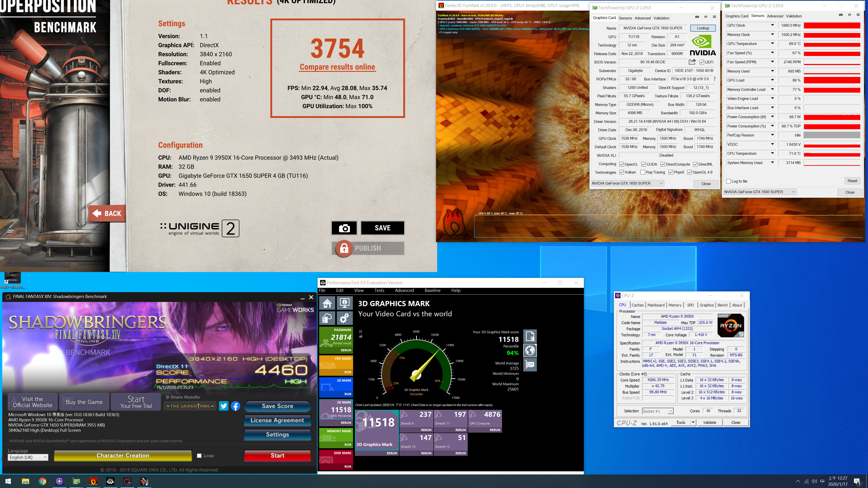Enable the Loop checkbox in FFXIV benchmark
The height and width of the screenshot is (488, 868).
(x=199, y=456)
